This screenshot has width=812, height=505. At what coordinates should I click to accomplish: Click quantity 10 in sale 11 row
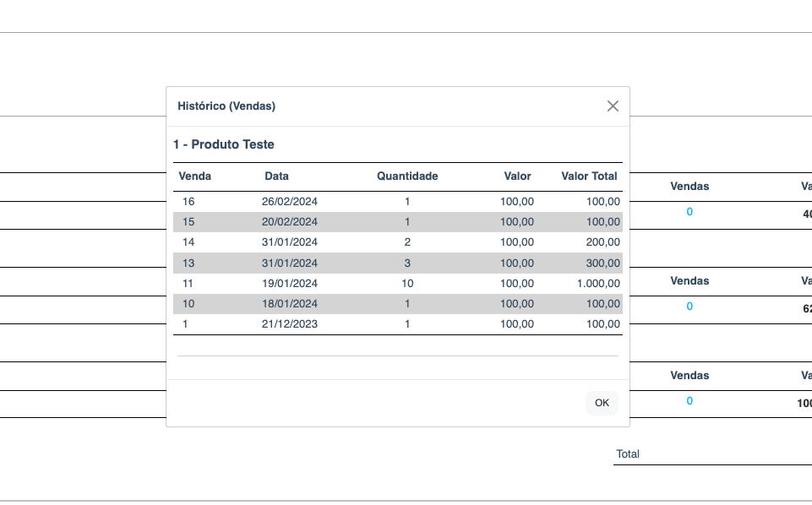[x=407, y=283]
